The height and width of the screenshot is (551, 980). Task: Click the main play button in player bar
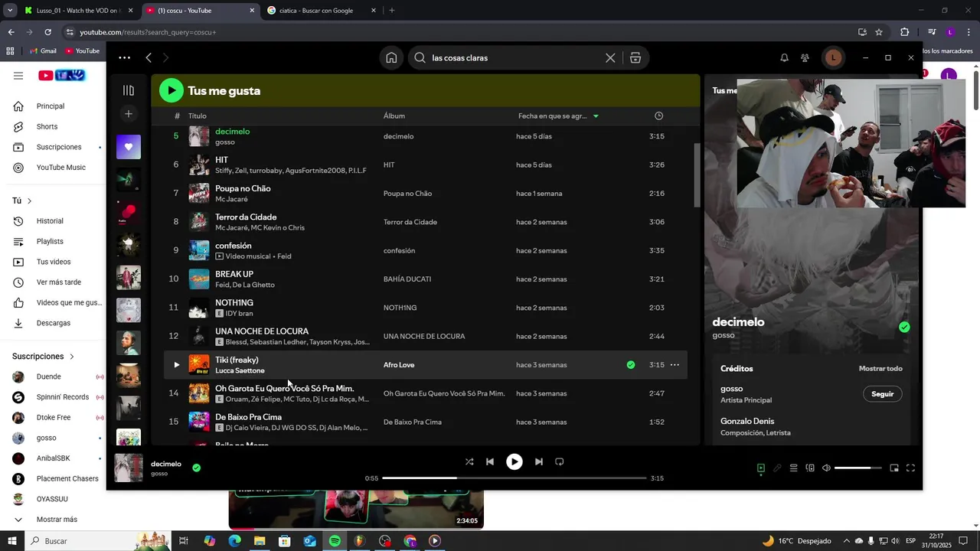(x=514, y=462)
